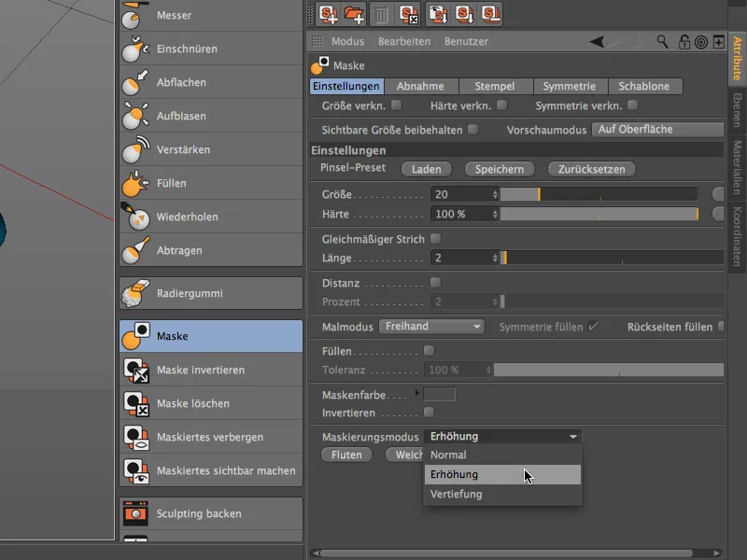Click the new manager plus icon
The image size is (747, 560).
(x=718, y=42)
